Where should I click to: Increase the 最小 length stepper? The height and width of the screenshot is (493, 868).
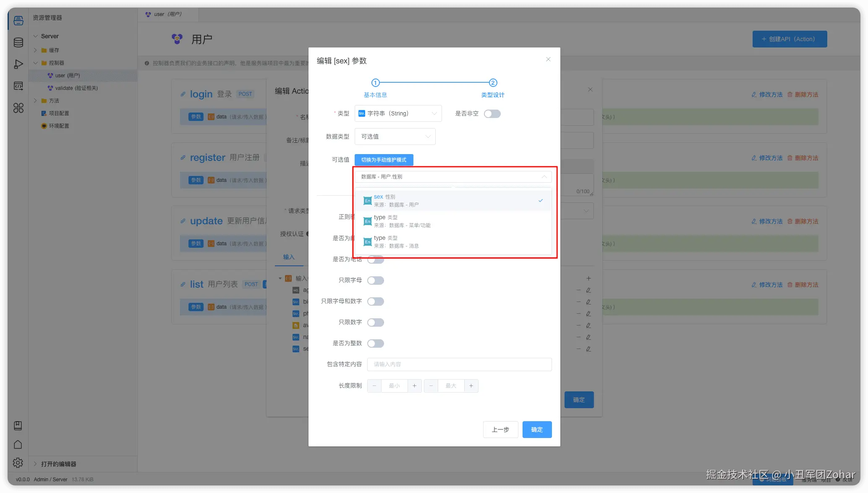coord(414,386)
